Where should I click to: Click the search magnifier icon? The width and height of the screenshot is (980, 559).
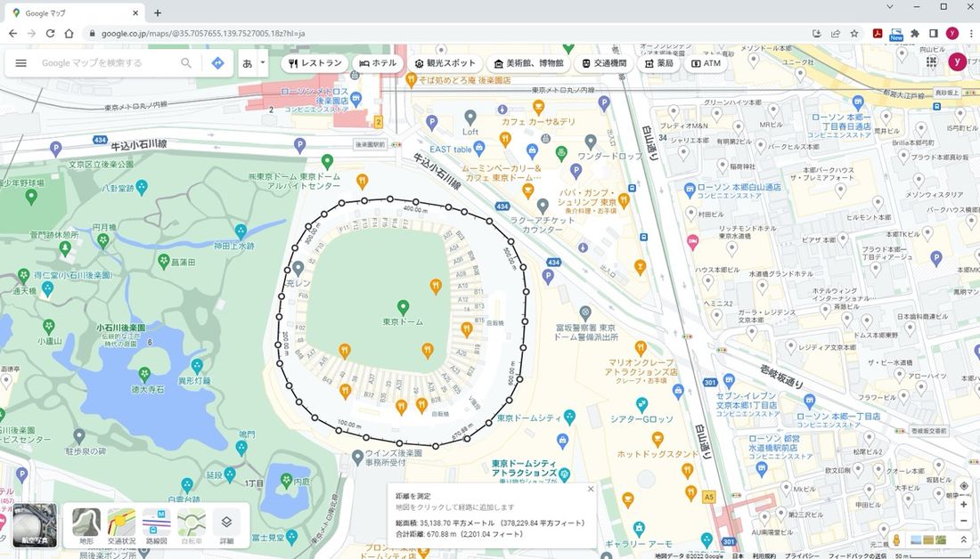tap(186, 63)
